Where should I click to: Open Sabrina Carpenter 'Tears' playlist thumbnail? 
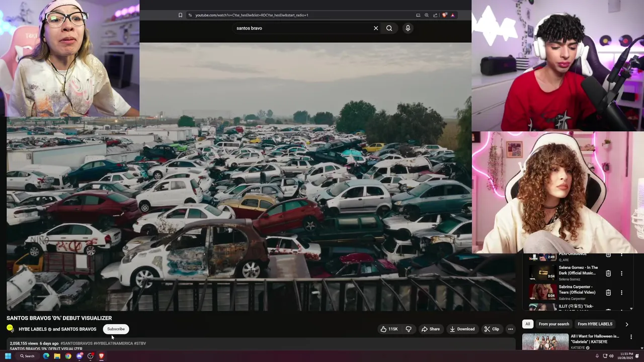tap(542, 292)
